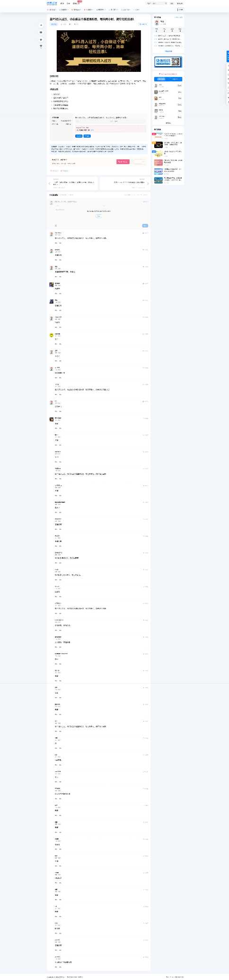Open the author avatar in right sidebar

[x=157, y=23]
